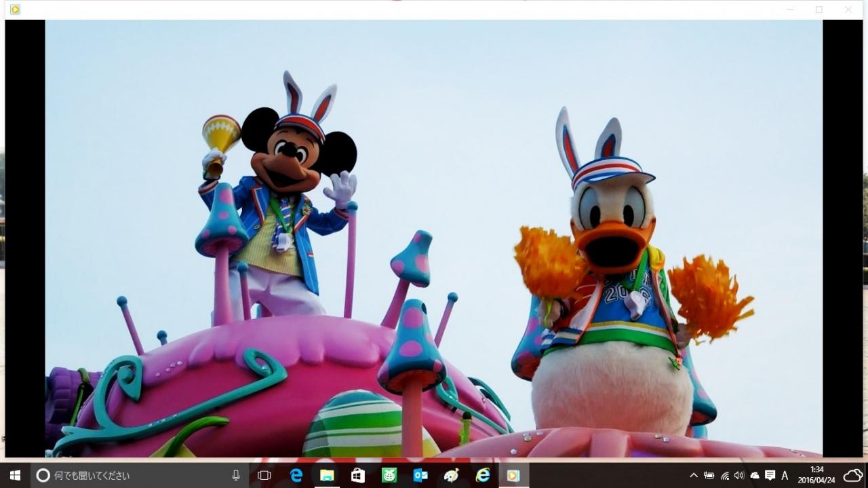This screenshot has height=488, width=868.
Task: Expand the hidden system tray icons
Action: 694,476
